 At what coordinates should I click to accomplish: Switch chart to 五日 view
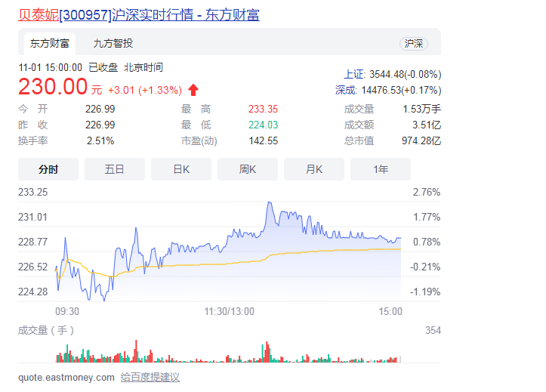click(x=115, y=169)
